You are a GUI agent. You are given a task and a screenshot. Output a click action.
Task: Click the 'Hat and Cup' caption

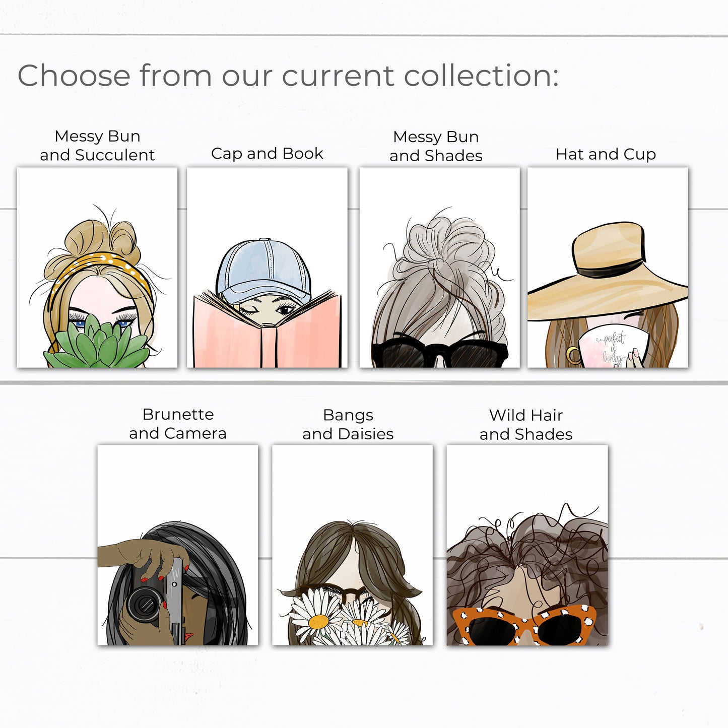pyautogui.click(x=606, y=154)
